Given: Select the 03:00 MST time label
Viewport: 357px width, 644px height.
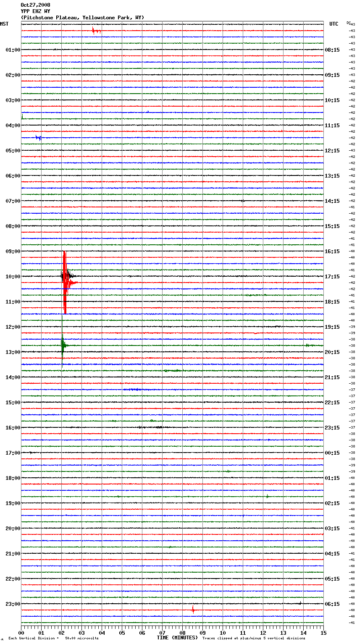Looking at the screenshot, I should coord(13,100).
